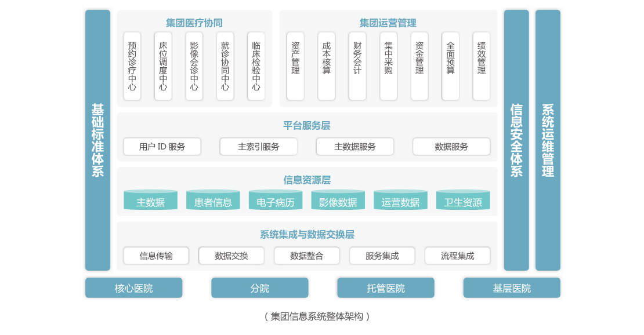The image size is (644, 335).
Task: Click the 影像数据 database cylinder
Action: (338, 200)
